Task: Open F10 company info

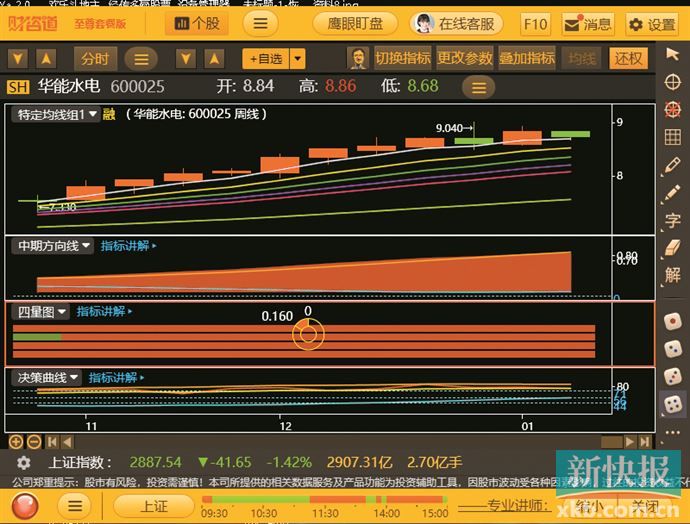Action: coord(535,24)
